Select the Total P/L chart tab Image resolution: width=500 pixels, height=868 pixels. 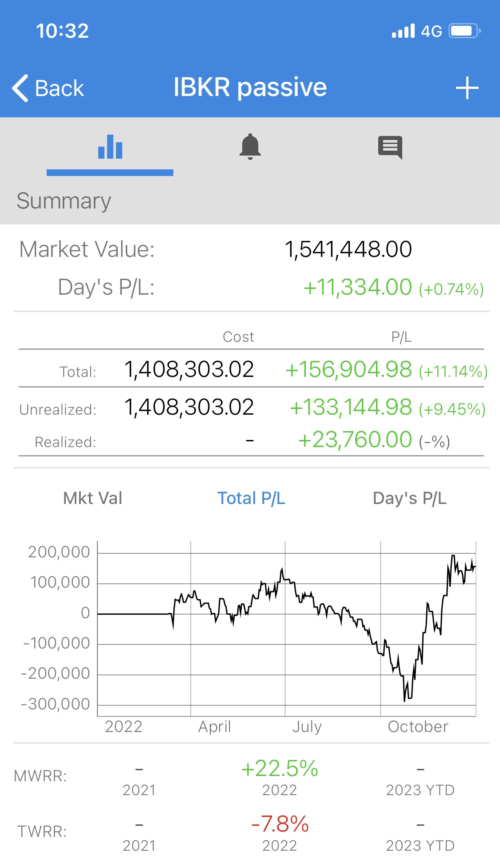pos(251,498)
